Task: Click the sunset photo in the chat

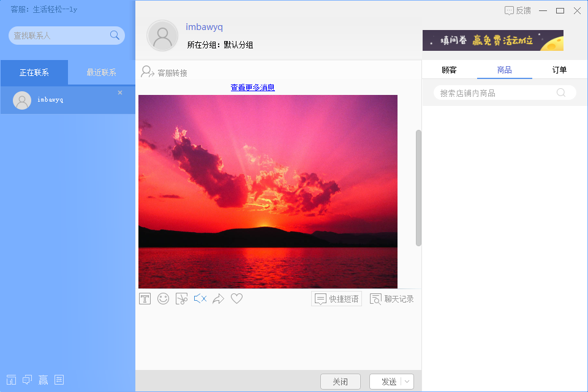Action: point(268,190)
